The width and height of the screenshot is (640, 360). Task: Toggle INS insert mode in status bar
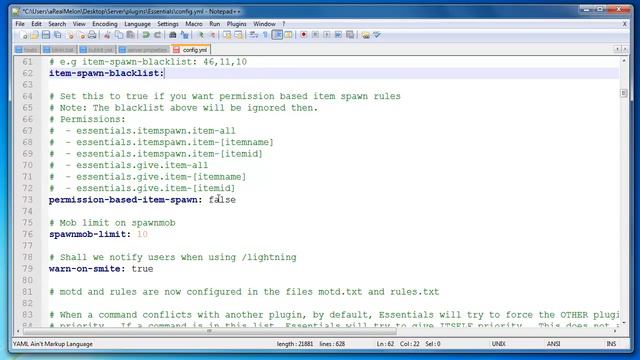[611, 344]
